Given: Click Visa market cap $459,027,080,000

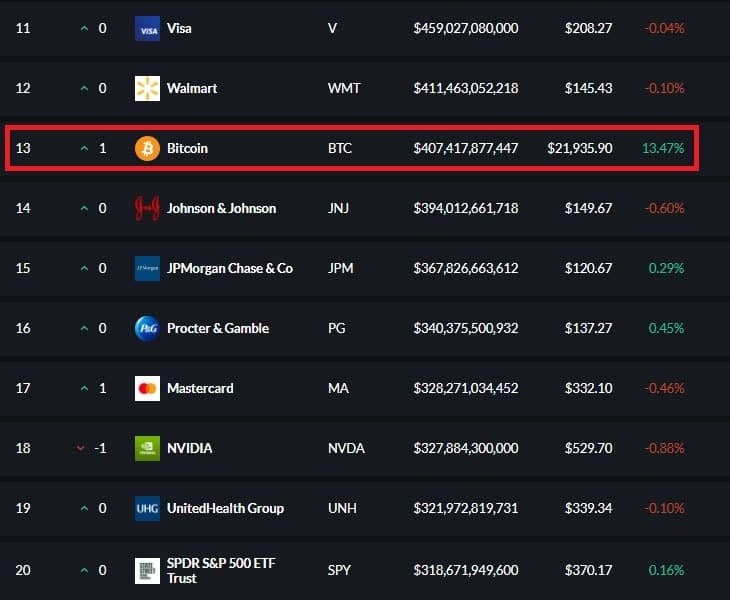Looking at the screenshot, I should 466,28.
